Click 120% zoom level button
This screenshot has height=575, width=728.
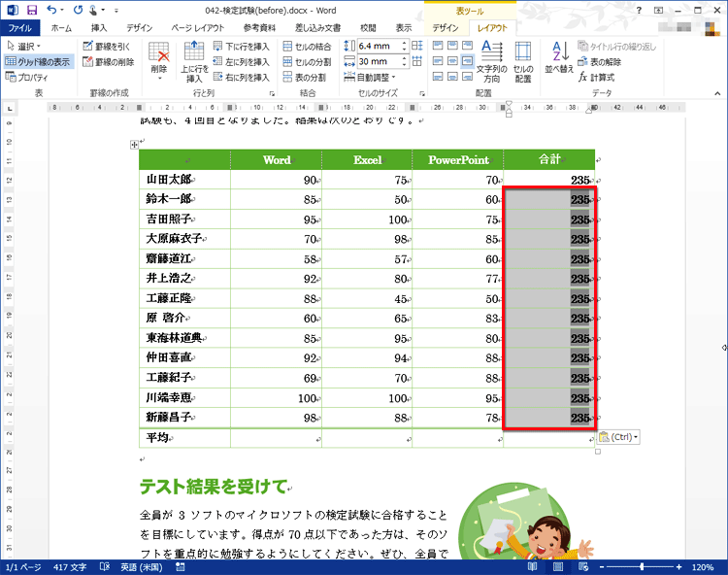point(703,567)
